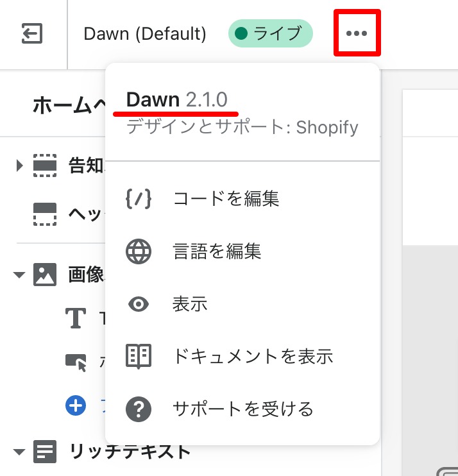Click the eye preview icon

[x=139, y=304]
